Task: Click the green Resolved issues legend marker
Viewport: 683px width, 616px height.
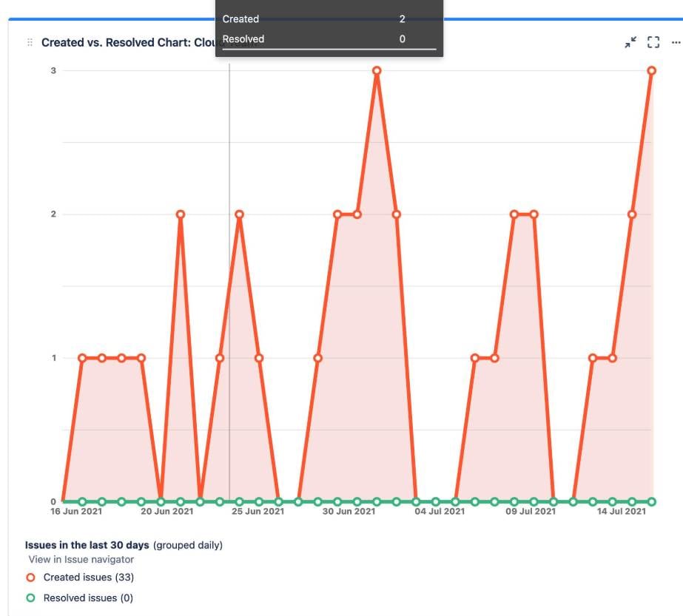Action: (x=30, y=598)
